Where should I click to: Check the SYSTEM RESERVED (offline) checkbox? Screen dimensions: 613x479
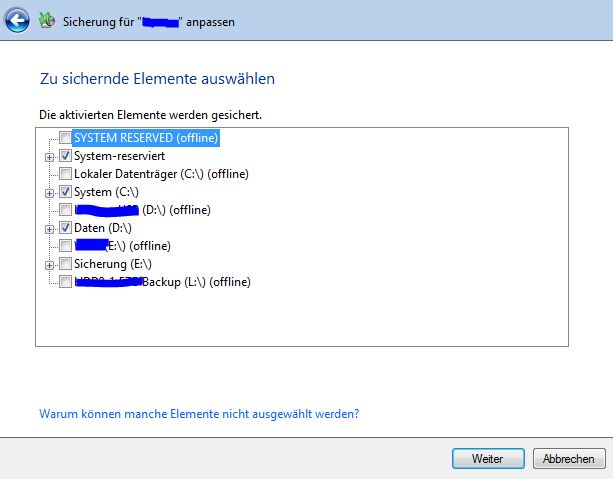point(65,138)
